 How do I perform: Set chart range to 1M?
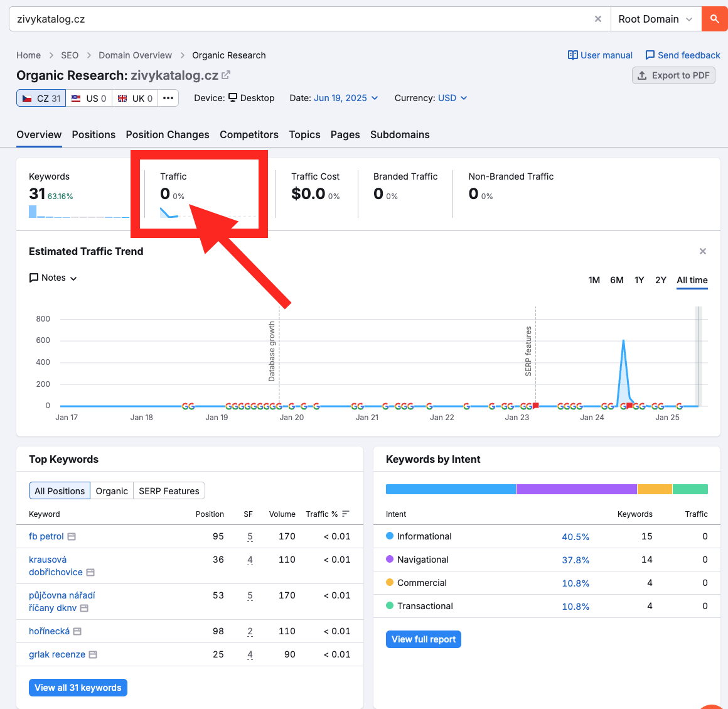pos(594,280)
